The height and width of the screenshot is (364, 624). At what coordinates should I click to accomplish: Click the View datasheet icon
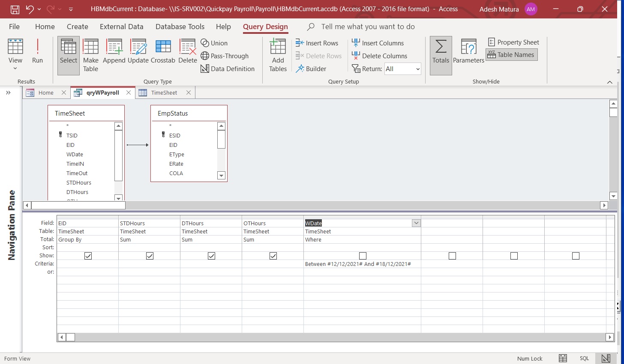(15, 46)
